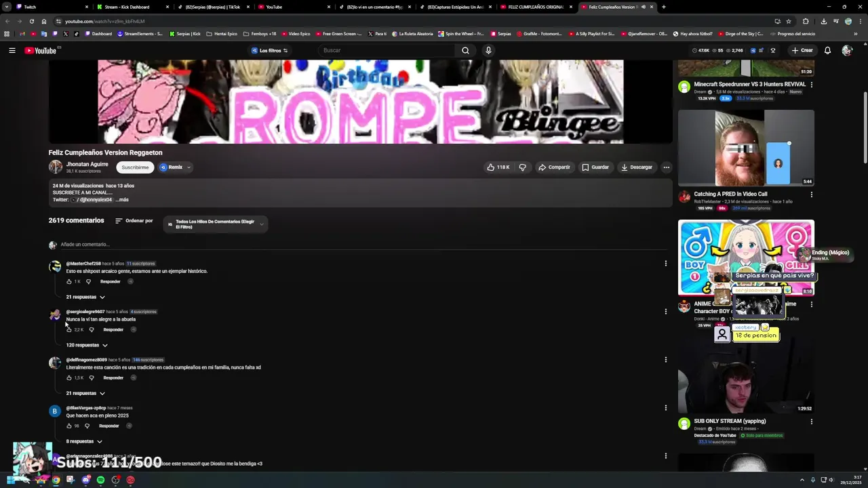868x488 pixels.
Task: Open the Spin the Wheel bookmark
Action: tap(461, 34)
